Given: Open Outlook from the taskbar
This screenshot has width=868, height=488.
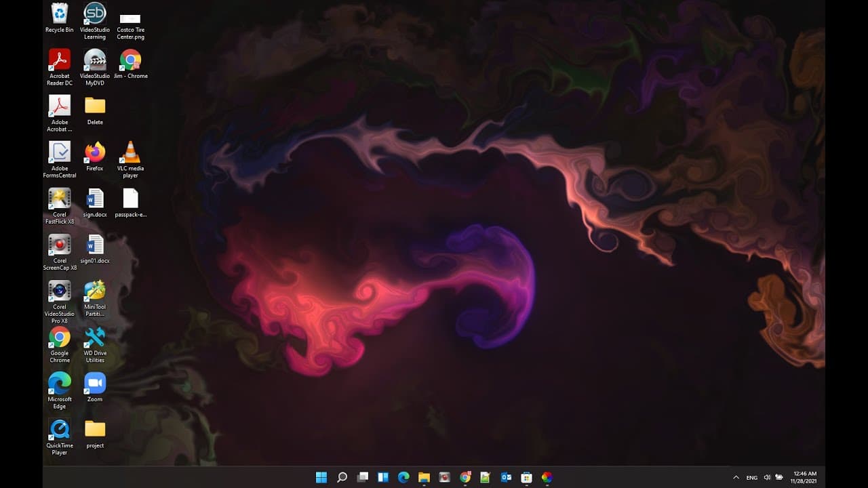Looking at the screenshot, I should pos(506,477).
